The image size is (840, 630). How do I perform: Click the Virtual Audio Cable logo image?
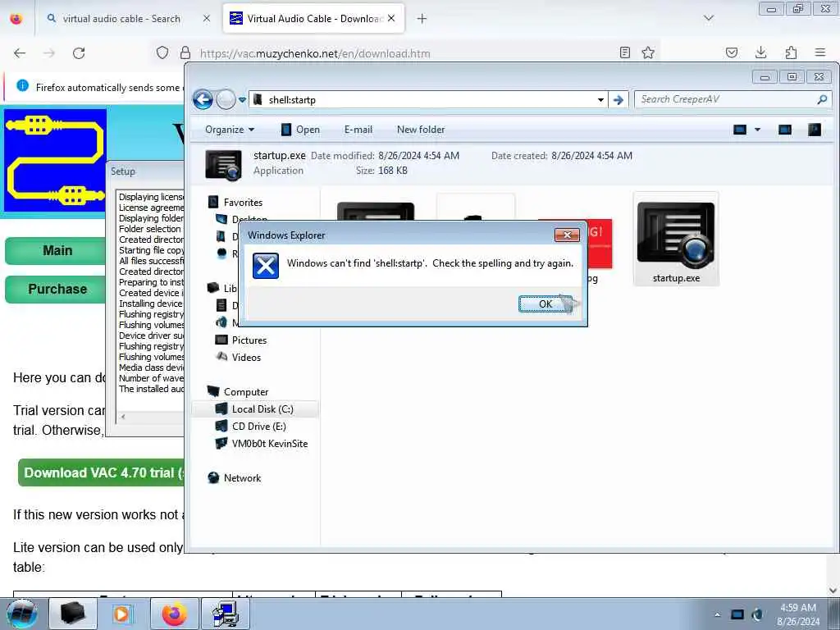pyautogui.click(x=55, y=161)
